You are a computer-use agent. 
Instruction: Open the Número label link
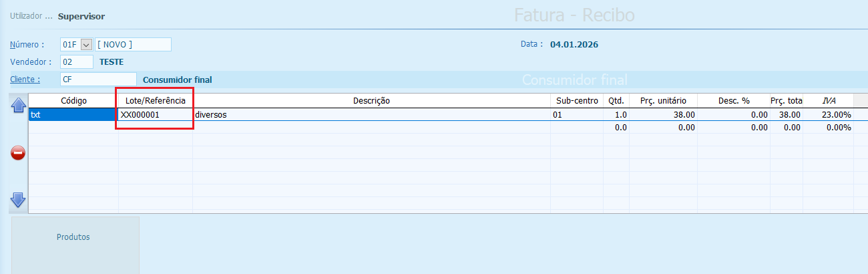[27, 45]
